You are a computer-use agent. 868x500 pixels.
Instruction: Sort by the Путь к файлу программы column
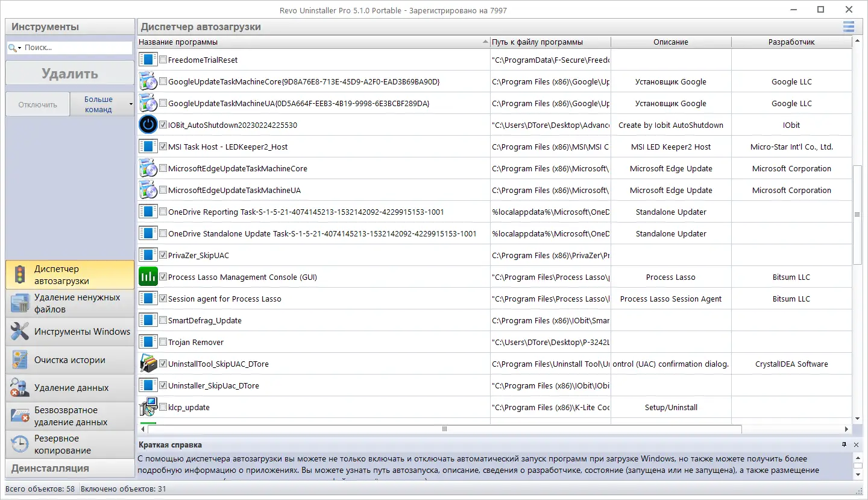coord(550,42)
